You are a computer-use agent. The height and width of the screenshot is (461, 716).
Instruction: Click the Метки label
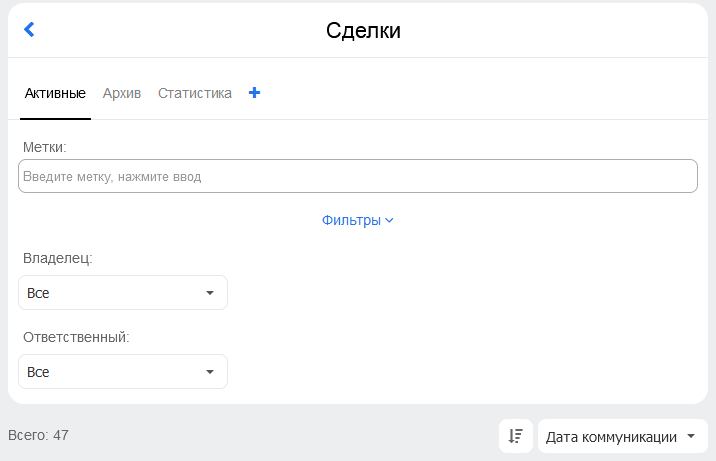45,147
